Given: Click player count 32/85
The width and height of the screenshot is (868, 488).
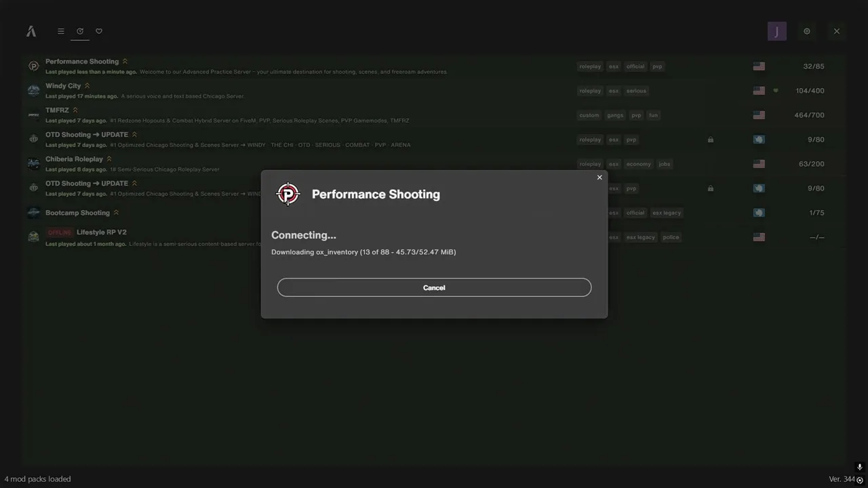Looking at the screenshot, I should [x=814, y=66].
